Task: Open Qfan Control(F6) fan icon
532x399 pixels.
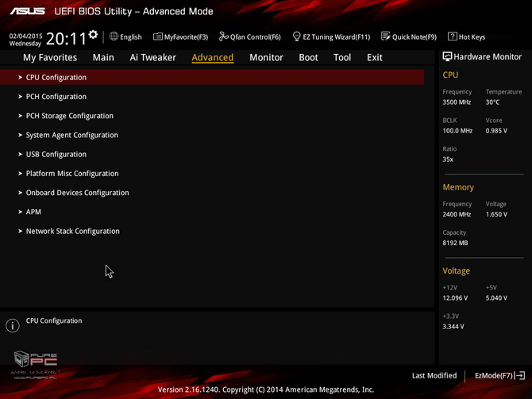Action: (x=224, y=36)
